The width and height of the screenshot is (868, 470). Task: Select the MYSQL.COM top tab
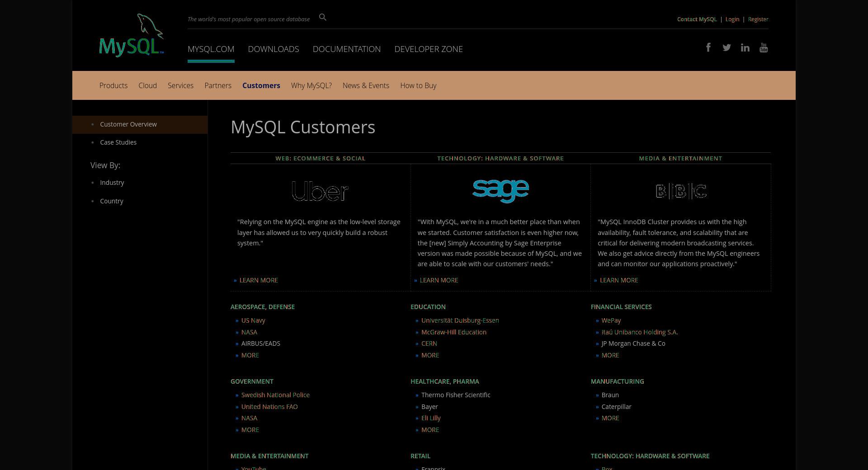point(211,49)
